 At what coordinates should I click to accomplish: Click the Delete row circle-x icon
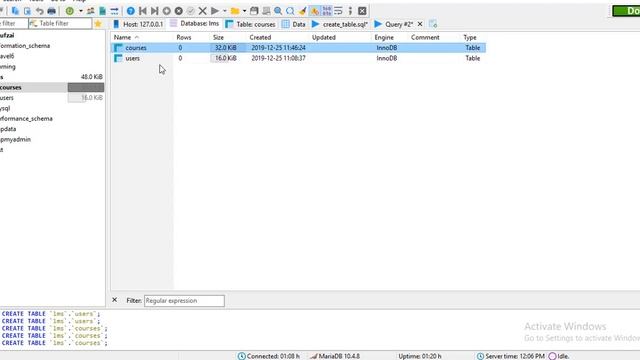(179, 11)
